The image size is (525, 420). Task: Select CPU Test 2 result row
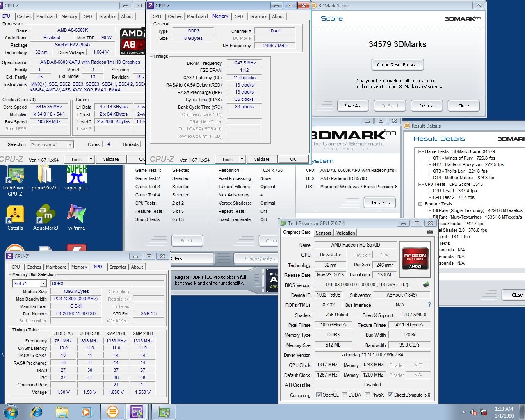pyautogui.click(x=453, y=197)
